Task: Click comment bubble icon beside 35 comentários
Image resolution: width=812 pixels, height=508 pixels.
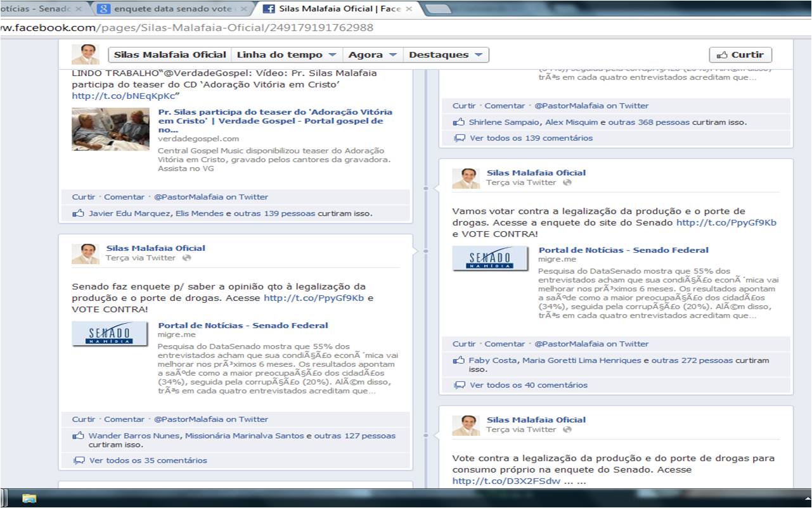Action: pyautogui.click(x=79, y=460)
